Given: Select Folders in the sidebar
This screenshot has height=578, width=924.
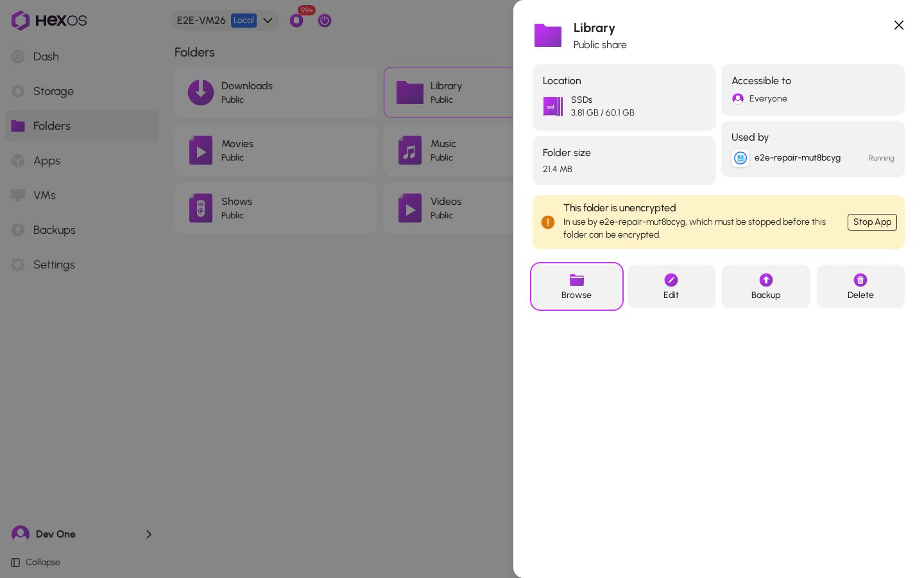Looking at the screenshot, I should 82,126.
